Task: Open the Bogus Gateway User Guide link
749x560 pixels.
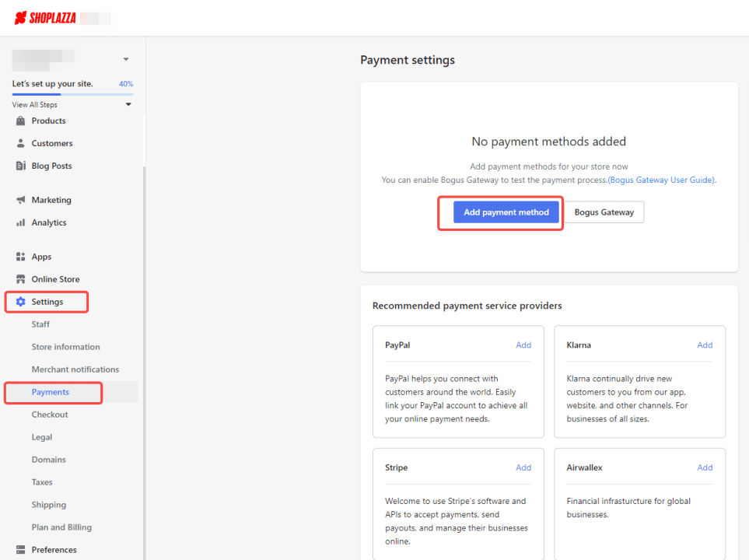Action: point(662,180)
